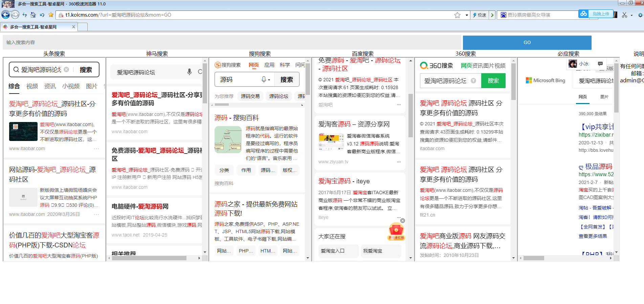Open Shenma result 电脑硬件-爱淘源码网

(140, 206)
